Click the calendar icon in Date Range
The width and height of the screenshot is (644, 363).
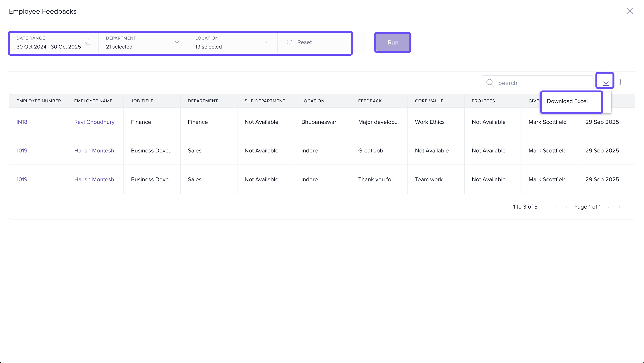[87, 42]
